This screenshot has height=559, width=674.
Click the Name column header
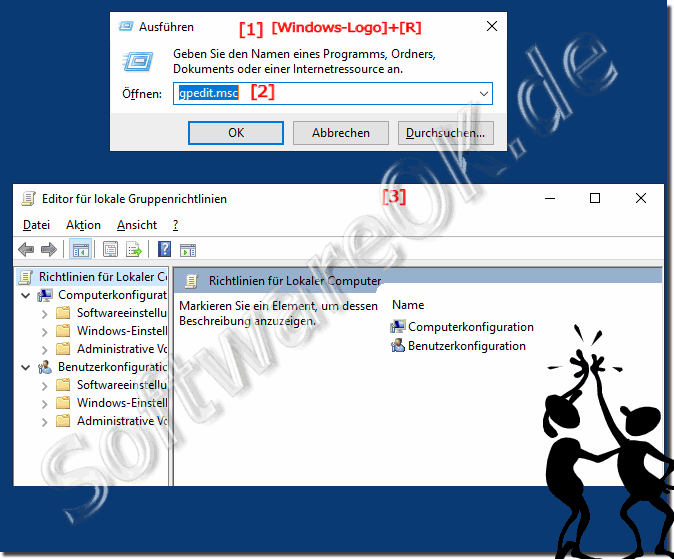(408, 305)
